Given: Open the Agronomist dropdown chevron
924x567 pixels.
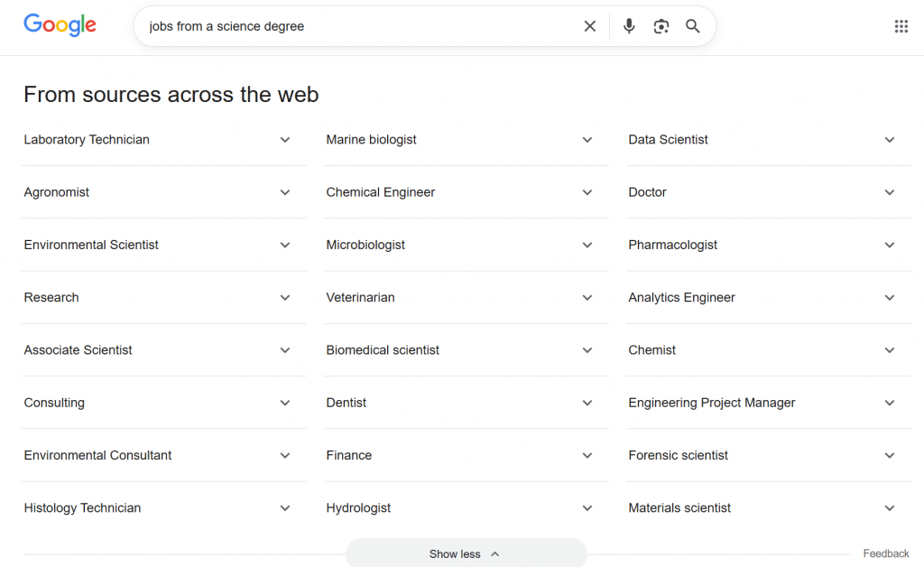Looking at the screenshot, I should (285, 192).
